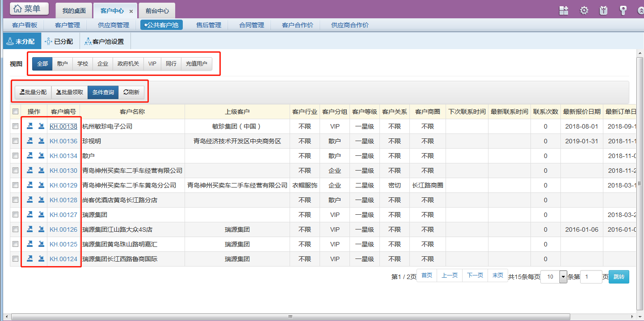Click the assign icon for KH.00125
The height and width of the screenshot is (321, 644).
(29, 244)
